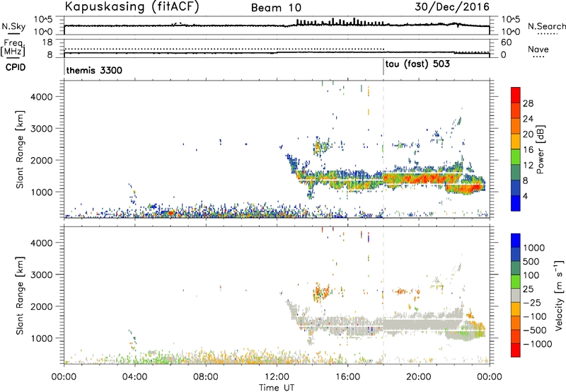Click the yellow −100 to −25 Velocity segment
The height and width of the screenshot is (392, 566).
click(x=516, y=309)
